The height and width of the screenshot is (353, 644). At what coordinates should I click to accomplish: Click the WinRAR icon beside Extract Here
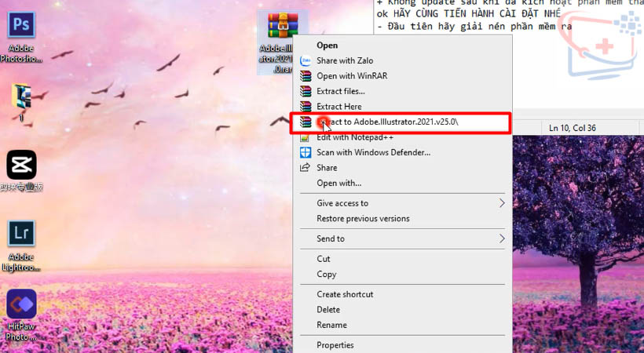(306, 107)
